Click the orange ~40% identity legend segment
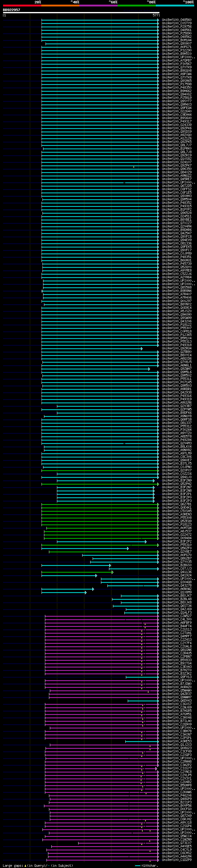197x868 pixels. [60, 6]
